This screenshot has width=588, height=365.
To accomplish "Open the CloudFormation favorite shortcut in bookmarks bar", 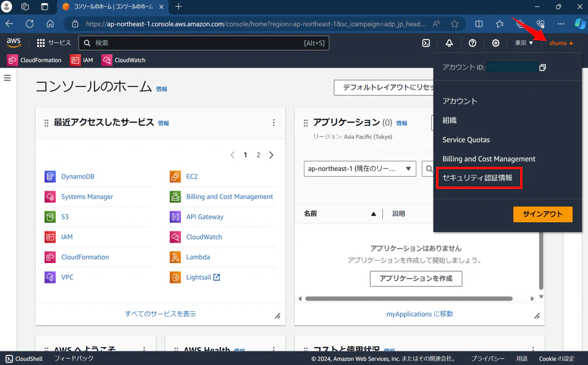I will point(35,60).
